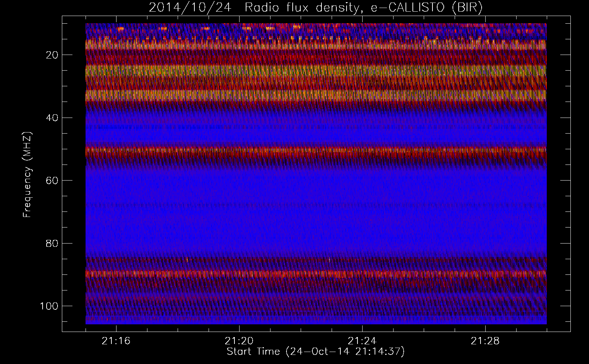The height and width of the screenshot is (364, 589).
Task: Click the '100' frequency tick label
Action: pyautogui.click(x=50, y=306)
